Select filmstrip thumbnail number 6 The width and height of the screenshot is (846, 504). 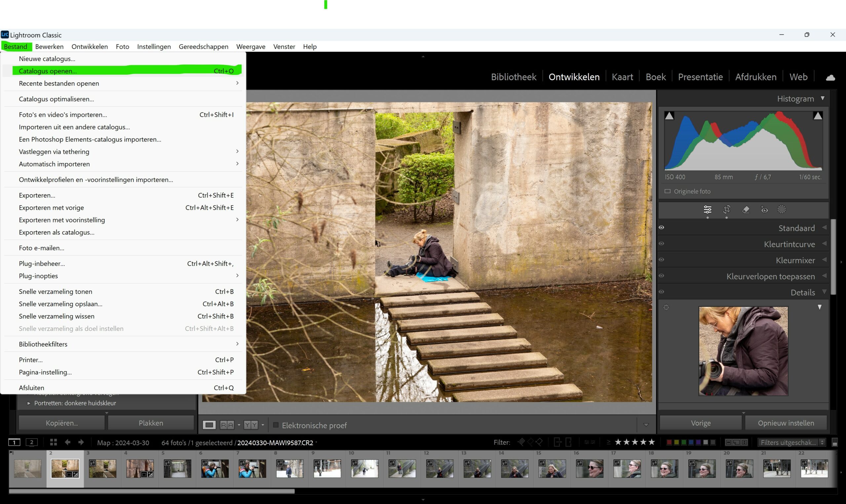(x=215, y=468)
